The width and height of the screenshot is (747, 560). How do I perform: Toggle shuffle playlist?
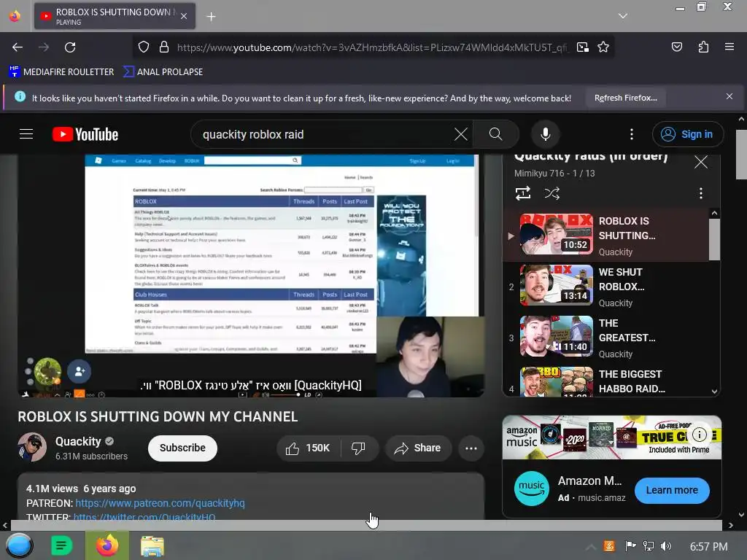tap(551, 193)
